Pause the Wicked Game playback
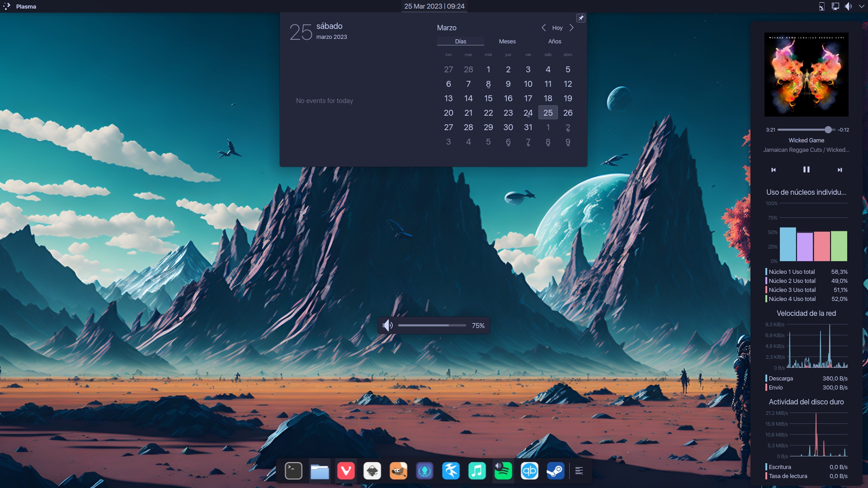The height and width of the screenshot is (488, 868). [x=807, y=169]
